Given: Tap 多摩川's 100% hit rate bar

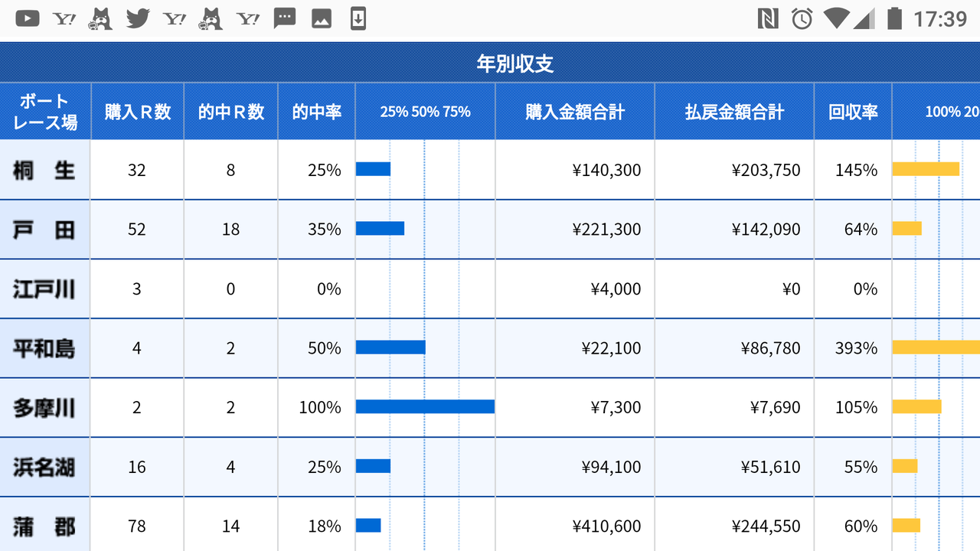Looking at the screenshot, I should tap(425, 407).
